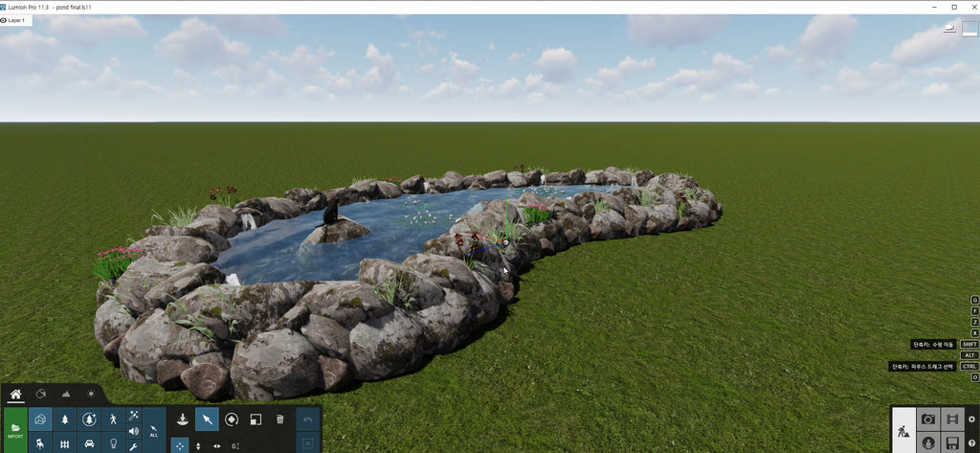This screenshot has width=980, height=453.
Task: Open the Weather sun tab
Action: 91,394
